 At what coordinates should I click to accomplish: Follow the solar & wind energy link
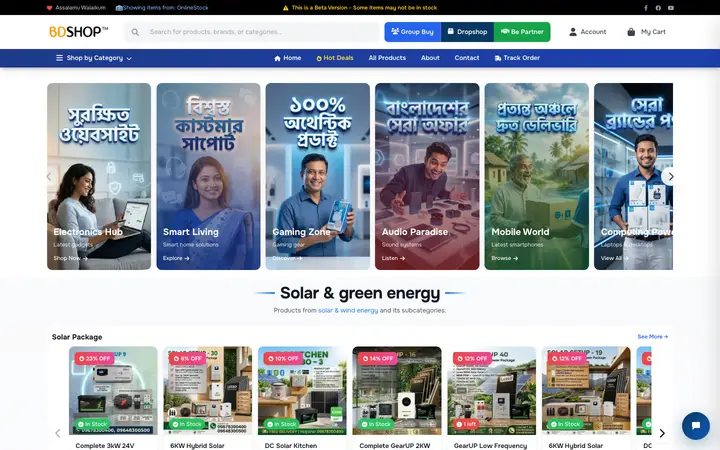tap(348, 310)
